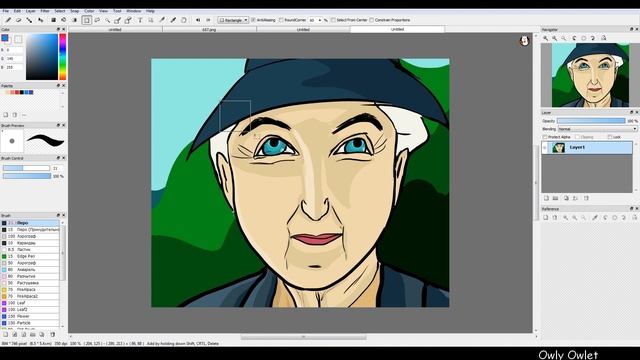Toggle the Clipping checkbox

[577, 137]
